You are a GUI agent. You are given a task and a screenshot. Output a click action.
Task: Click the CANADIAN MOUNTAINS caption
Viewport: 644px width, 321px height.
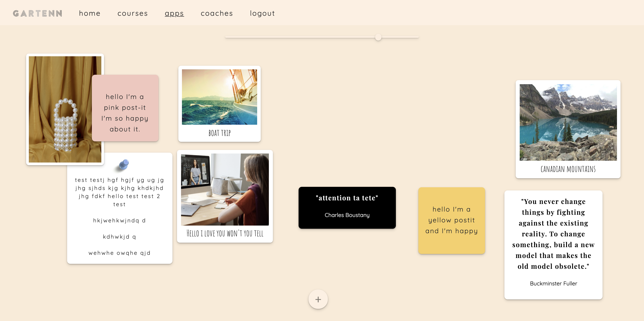pyautogui.click(x=568, y=169)
